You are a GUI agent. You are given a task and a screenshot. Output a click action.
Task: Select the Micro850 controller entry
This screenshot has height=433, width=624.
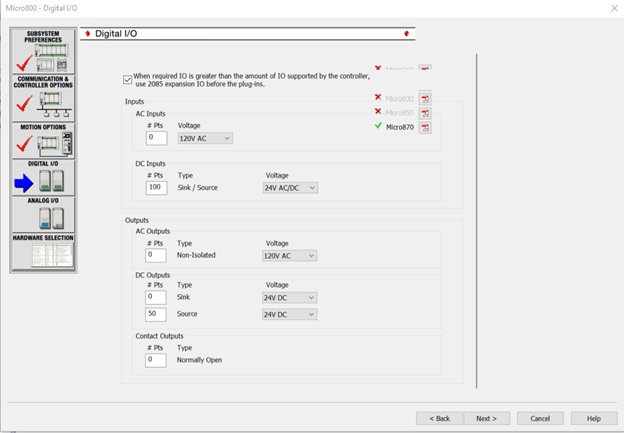tap(400, 113)
